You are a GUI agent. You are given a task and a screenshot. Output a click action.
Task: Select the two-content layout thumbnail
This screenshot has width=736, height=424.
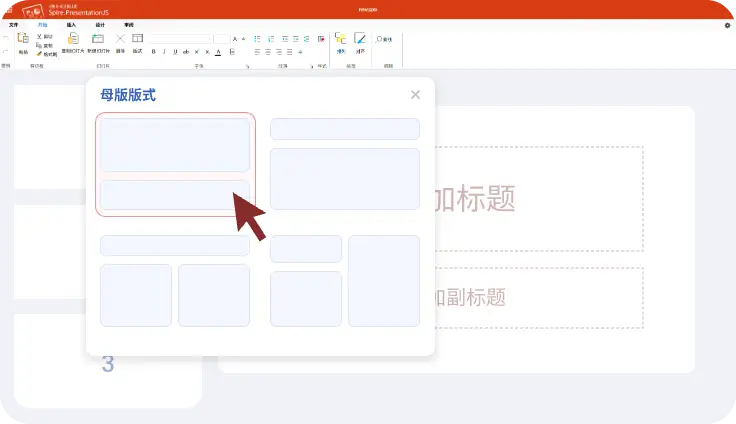tap(175, 281)
